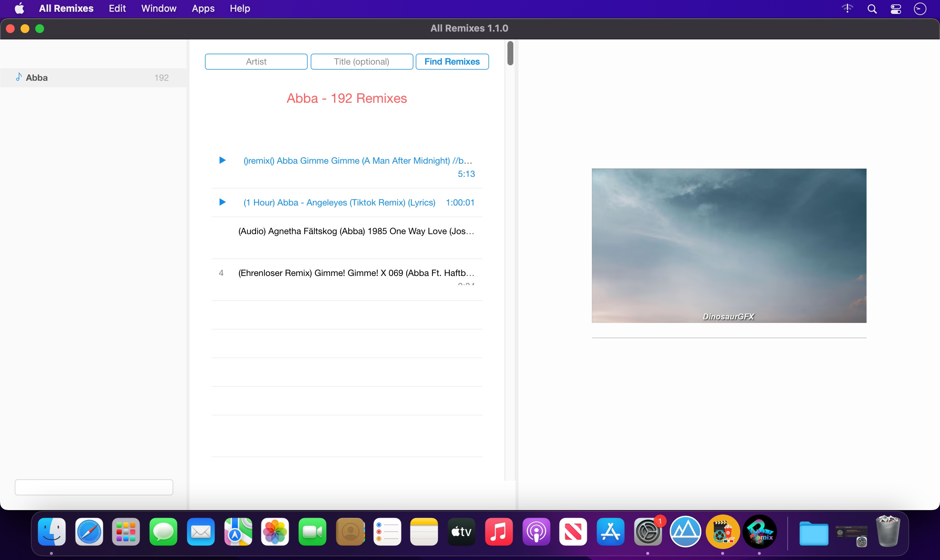940x560 pixels.
Task: Open the Edit menu
Action: point(117,8)
